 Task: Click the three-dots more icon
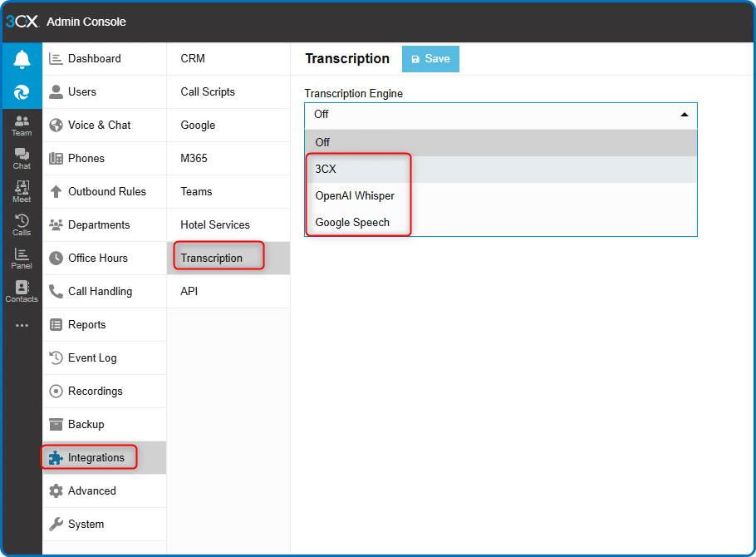tap(22, 325)
